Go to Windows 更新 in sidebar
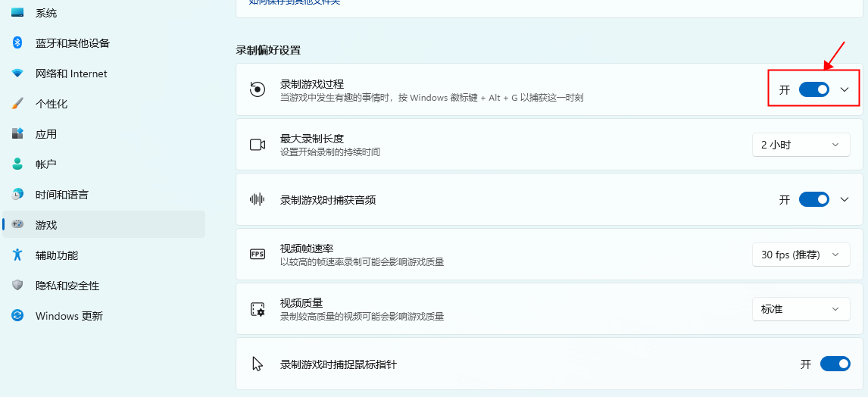The image size is (868, 397). coord(68,316)
